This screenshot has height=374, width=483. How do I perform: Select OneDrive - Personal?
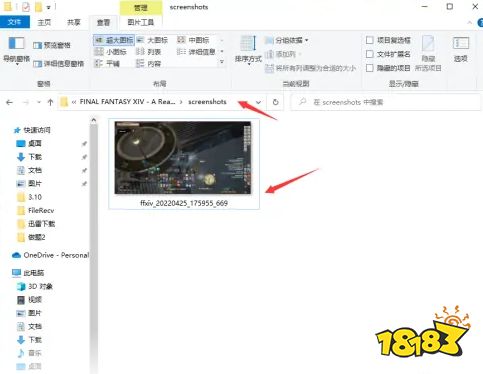(x=50, y=255)
